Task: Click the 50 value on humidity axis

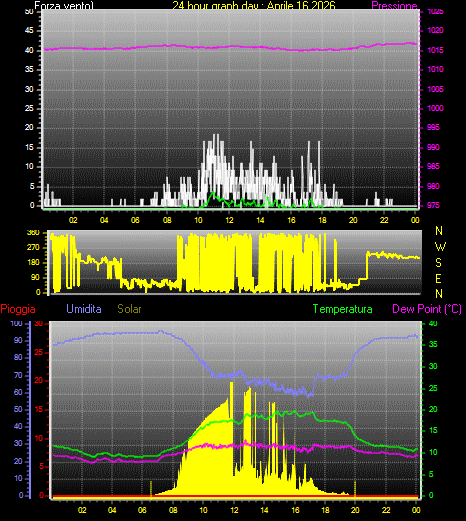Action: click(18, 409)
